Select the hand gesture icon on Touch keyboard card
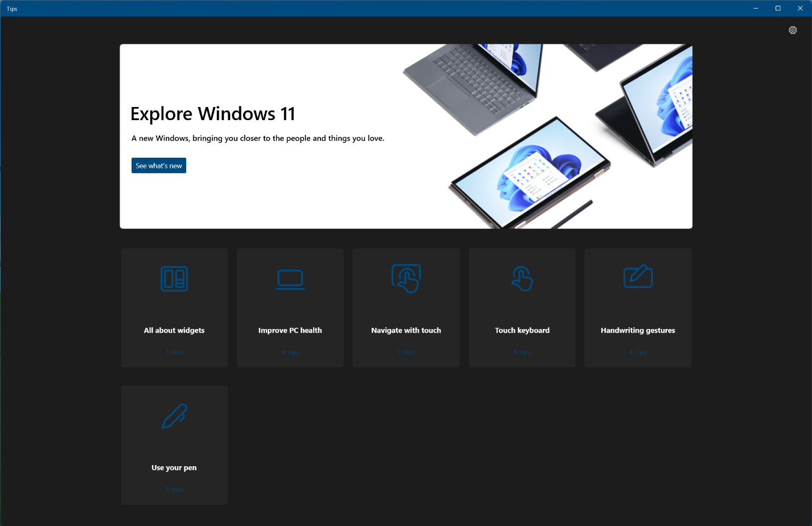812x526 pixels. (x=522, y=279)
